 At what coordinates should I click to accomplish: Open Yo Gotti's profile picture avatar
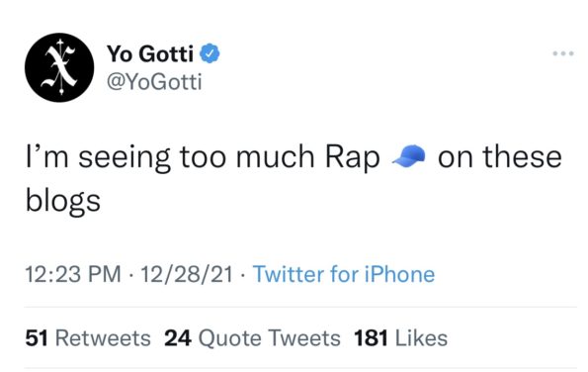(x=59, y=67)
